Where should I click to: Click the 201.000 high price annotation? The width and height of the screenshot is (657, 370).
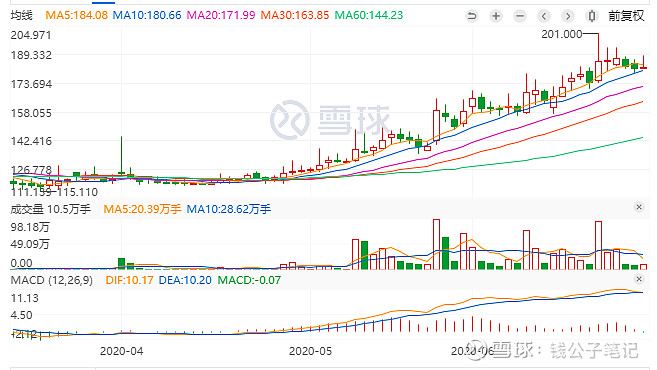coord(561,34)
